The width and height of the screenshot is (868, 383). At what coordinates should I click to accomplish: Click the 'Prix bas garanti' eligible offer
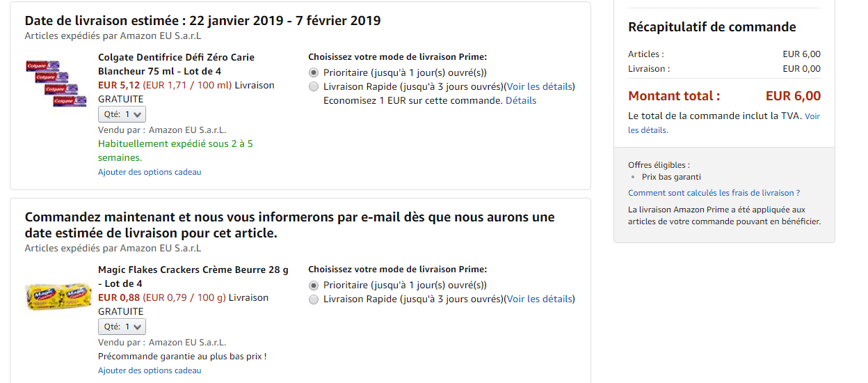coord(671,177)
